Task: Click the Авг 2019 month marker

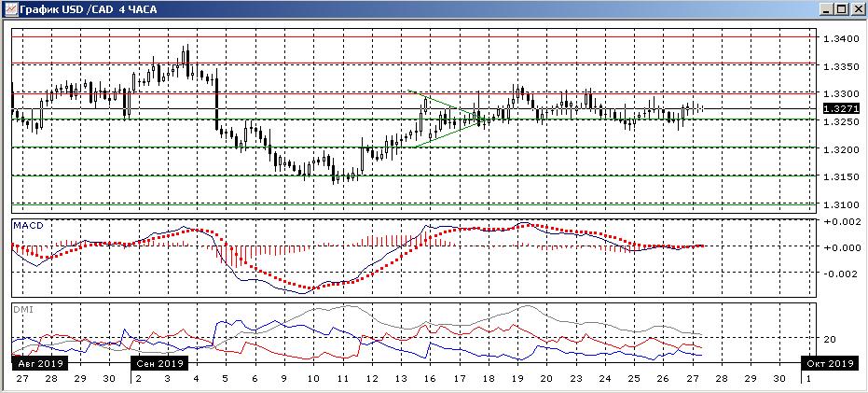Action: coord(36,363)
